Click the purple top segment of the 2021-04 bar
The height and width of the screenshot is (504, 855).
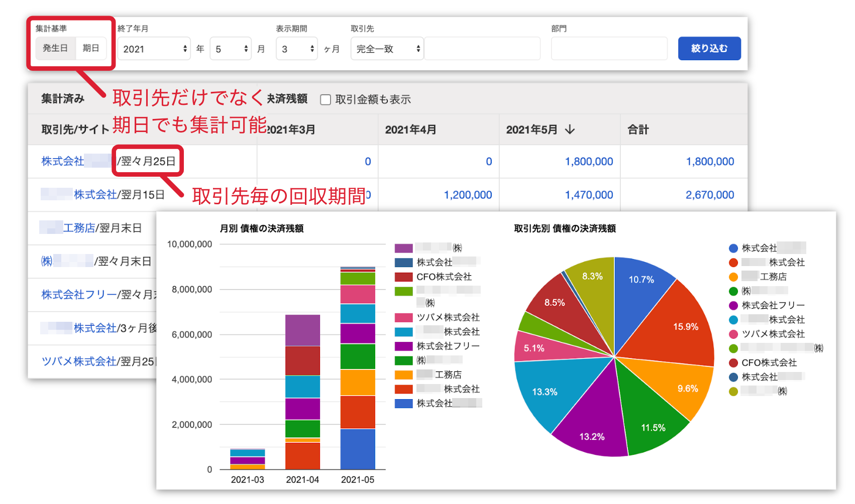click(x=302, y=330)
